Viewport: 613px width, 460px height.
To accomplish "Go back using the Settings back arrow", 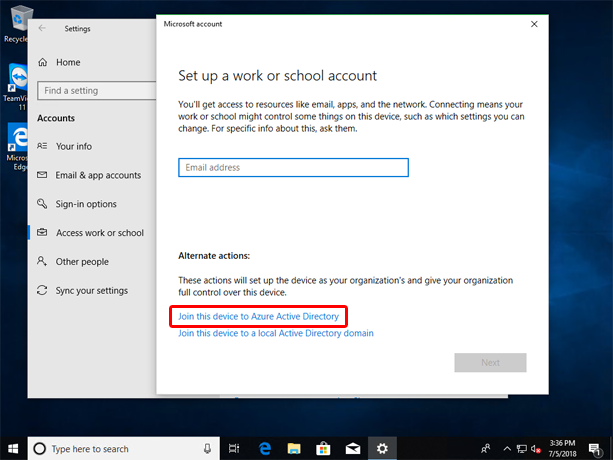I will tap(42, 28).
